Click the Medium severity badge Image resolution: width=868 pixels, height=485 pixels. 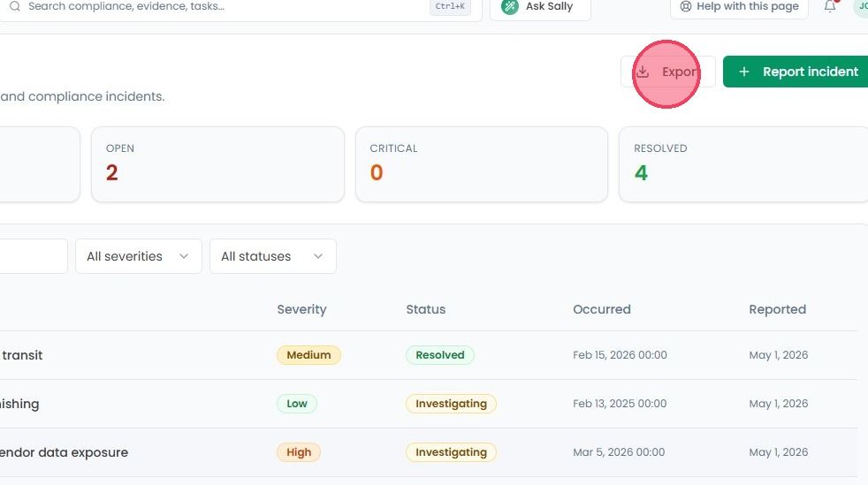308,355
